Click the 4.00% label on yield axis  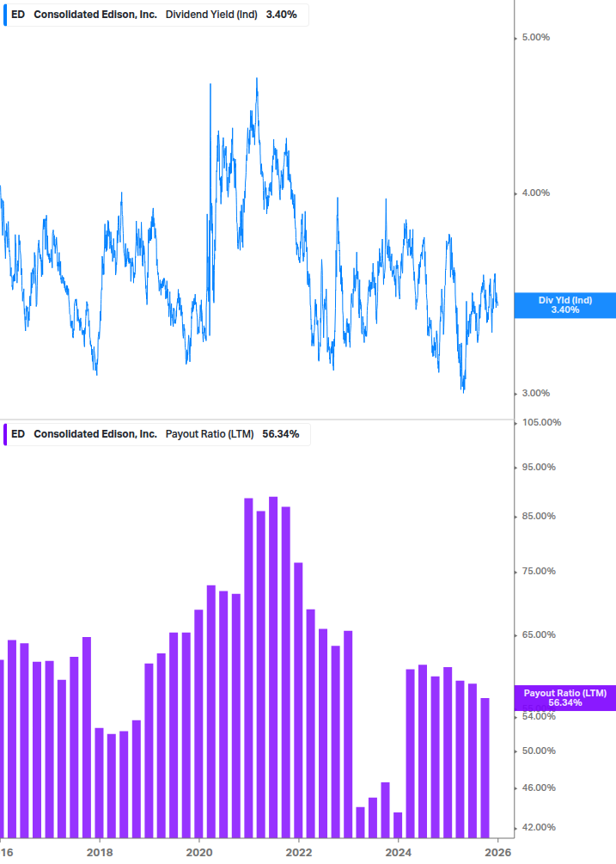(535, 193)
